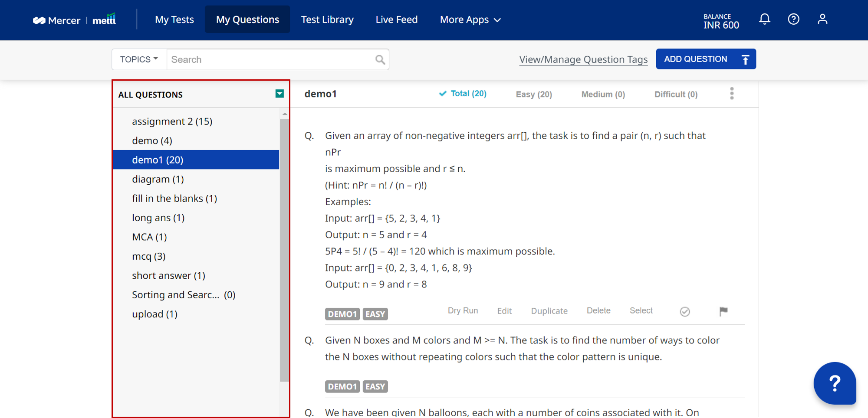Open View/Manage Question Tags link
Screen dimensions: 868x418
[583, 60]
